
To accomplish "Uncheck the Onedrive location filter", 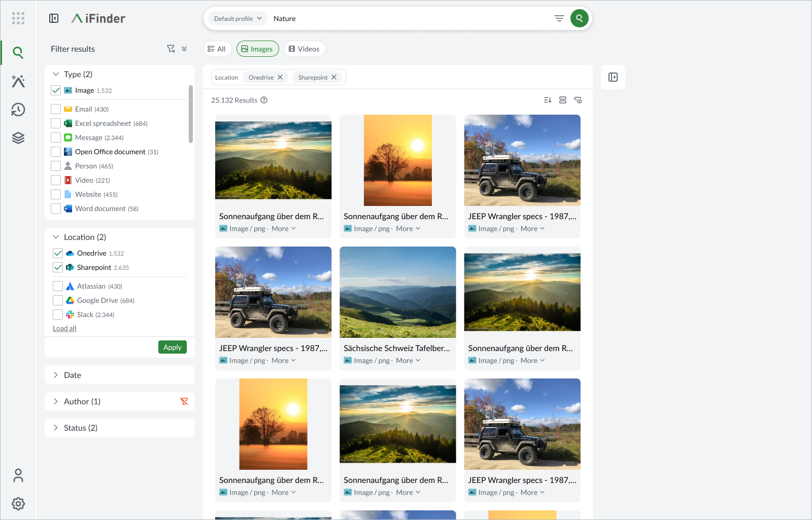I will 58,253.
